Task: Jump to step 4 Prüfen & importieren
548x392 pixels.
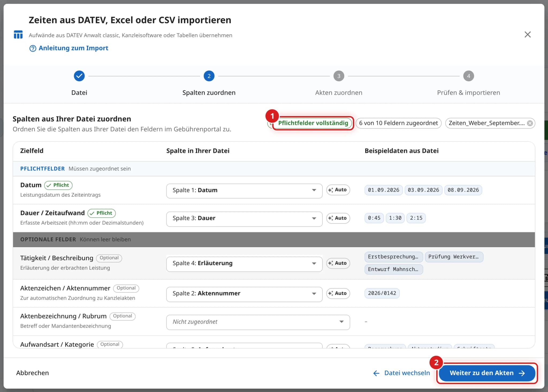Action: tap(468, 76)
